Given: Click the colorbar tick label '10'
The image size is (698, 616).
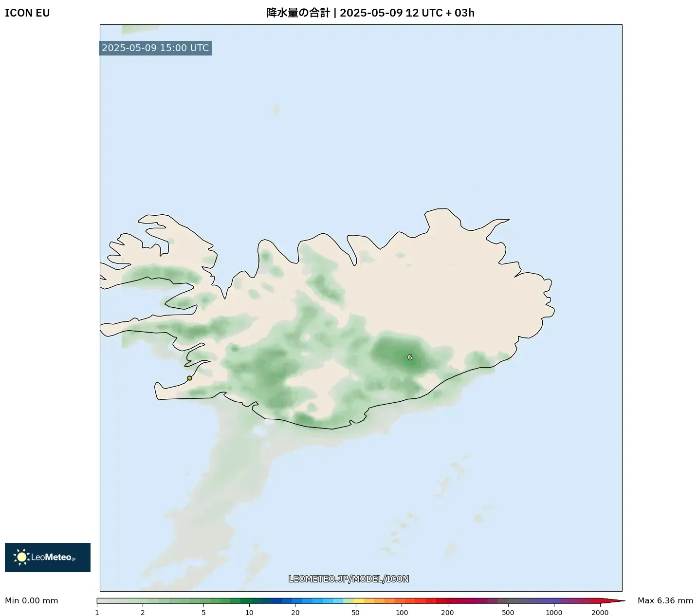Looking at the screenshot, I should click(249, 613).
